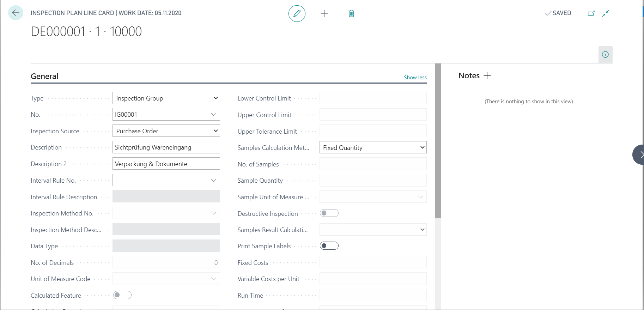The width and height of the screenshot is (644, 310).
Task: Create a new record with the plus icon
Action: (x=324, y=13)
